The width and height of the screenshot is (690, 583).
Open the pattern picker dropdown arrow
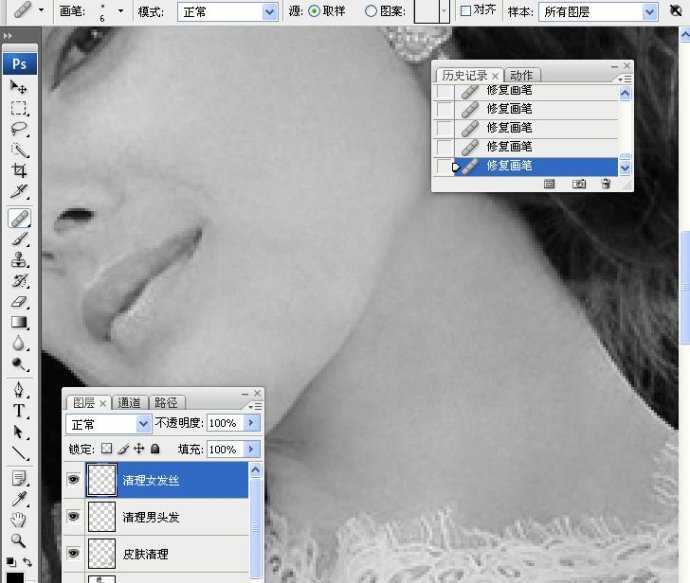(x=444, y=11)
